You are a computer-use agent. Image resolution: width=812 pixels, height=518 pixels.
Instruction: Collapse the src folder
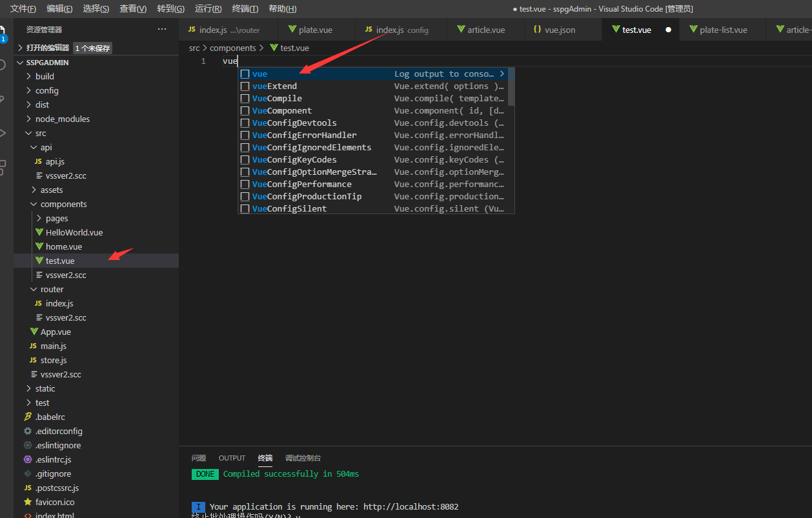pos(28,133)
